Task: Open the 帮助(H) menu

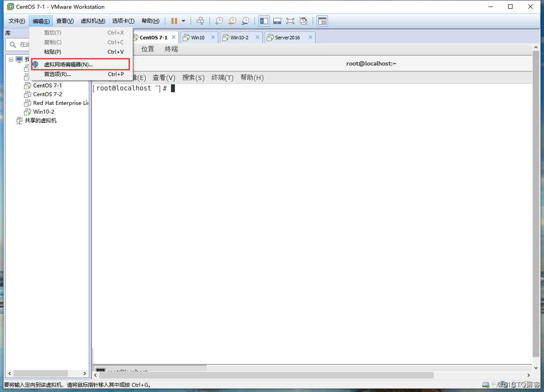Action: pyautogui.click(x=150, y=21)
